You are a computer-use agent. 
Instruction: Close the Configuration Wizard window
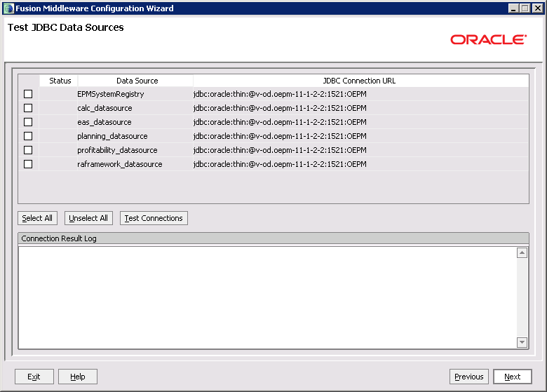click(x=538, y=8)
